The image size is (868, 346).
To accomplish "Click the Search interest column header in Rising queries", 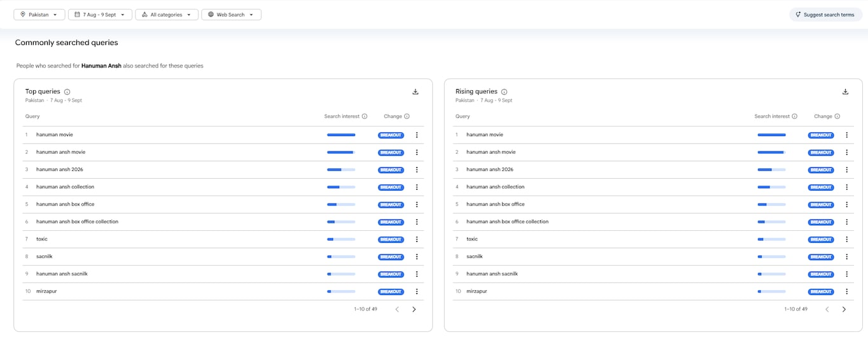I will (x=771, y=116).
